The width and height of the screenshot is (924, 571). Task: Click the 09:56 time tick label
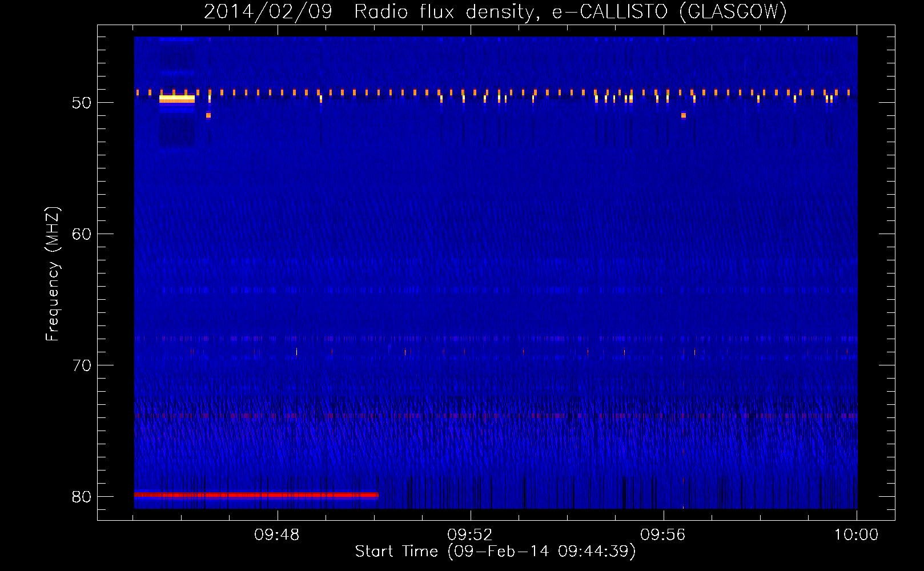click(662, 535)
